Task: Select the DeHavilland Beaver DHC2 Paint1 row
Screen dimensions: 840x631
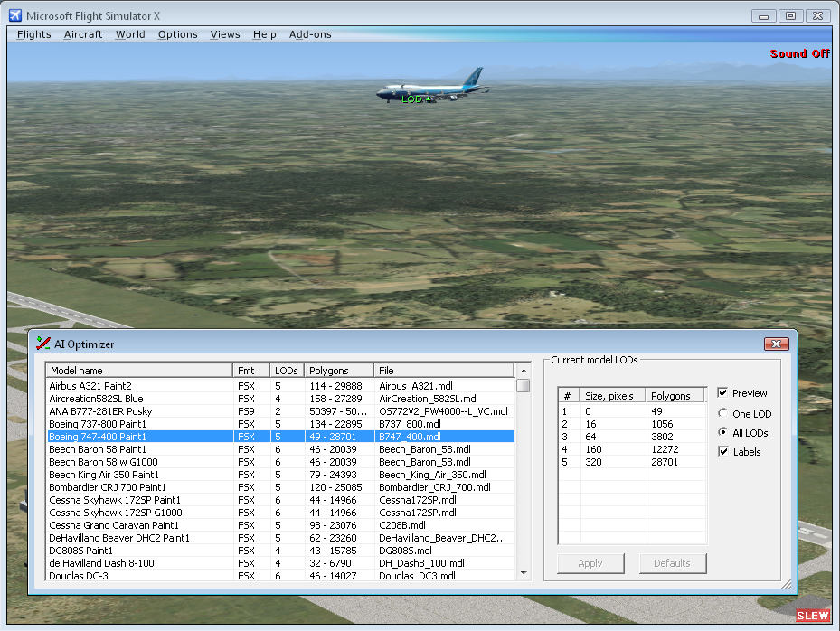Action: click(280, 538)
